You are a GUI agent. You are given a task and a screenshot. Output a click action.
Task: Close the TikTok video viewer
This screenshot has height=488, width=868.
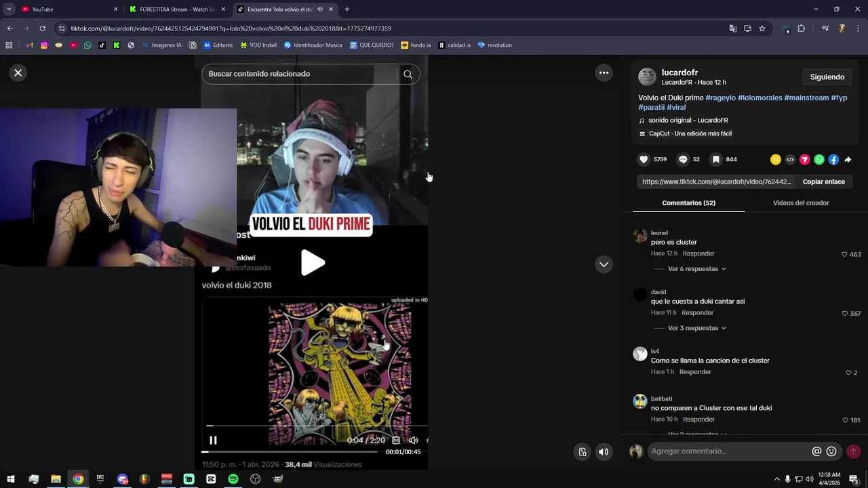18,73
